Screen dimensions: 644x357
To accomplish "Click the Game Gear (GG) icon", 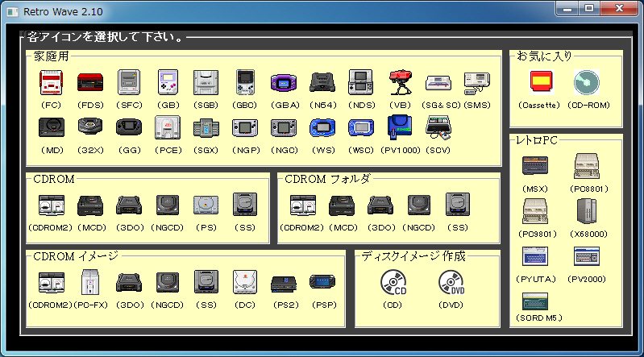I will [129, 127].
